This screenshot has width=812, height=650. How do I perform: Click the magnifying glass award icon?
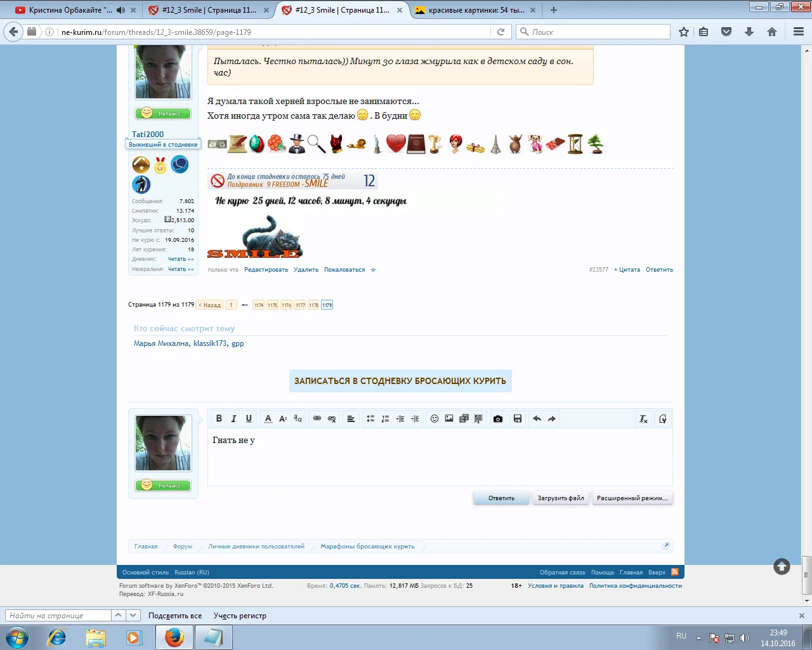(316, 144)
